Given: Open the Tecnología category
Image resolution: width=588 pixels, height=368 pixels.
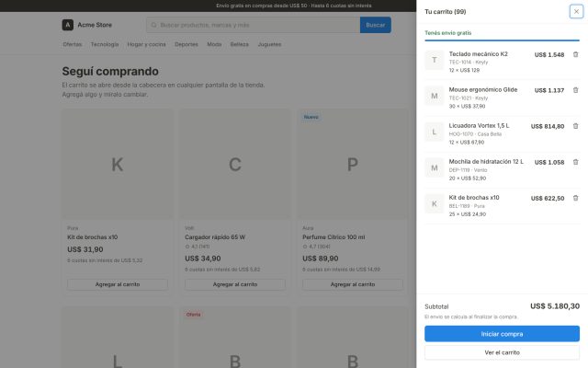Looking at the screenshot, I should (104, 44).
